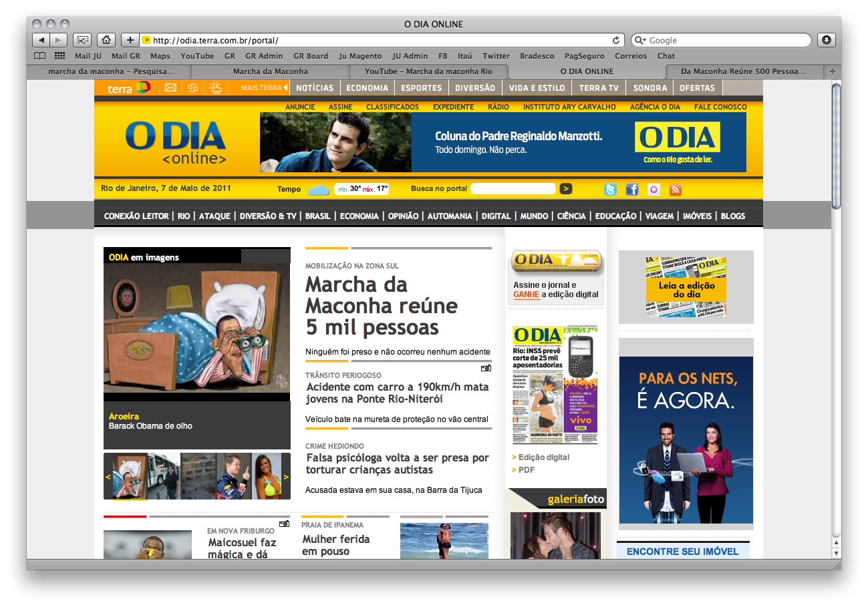Open the FALE CONOSCO link

tap(720, 107)
